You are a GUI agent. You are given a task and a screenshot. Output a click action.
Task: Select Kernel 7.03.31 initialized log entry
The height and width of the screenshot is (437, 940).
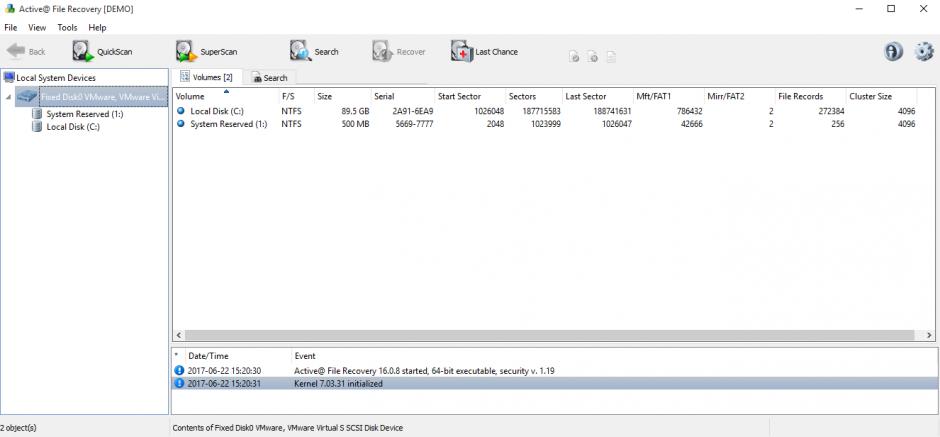(x=555, y=384)
